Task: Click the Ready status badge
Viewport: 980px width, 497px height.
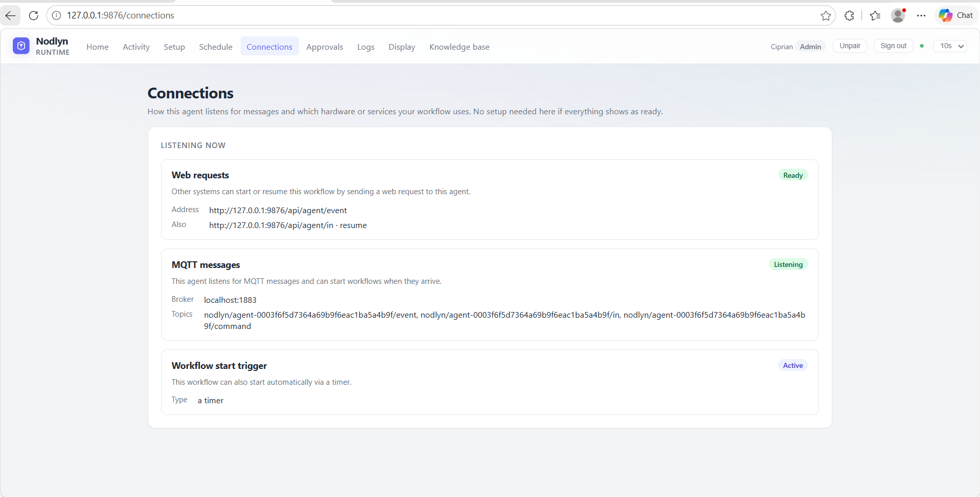Action: 793,175
